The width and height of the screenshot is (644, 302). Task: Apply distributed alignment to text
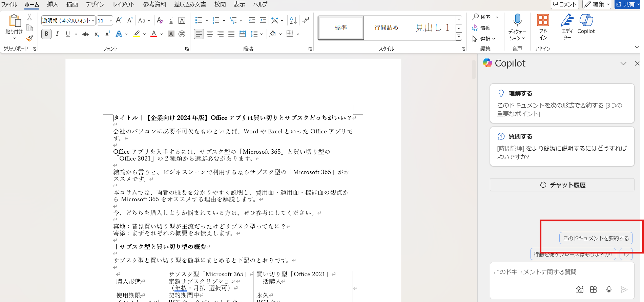pyautogui.click(x=242, y=34)
